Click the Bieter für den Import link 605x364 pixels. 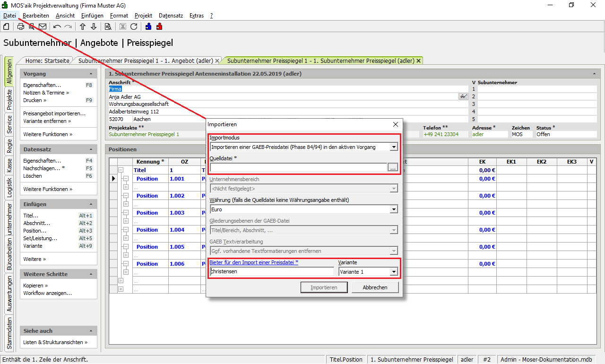tap(254, 262)
